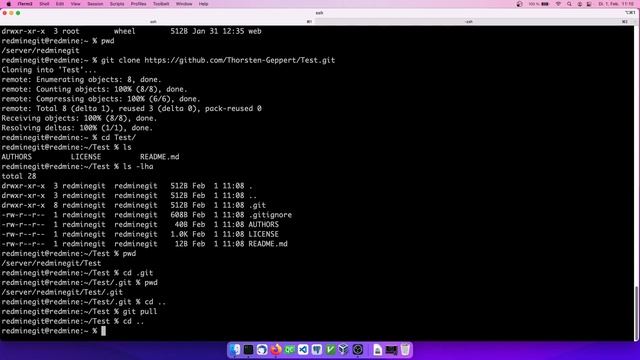This screenshot has height=360, width=640.
Task: Click the git clone command line
Action: tap(168, 60)
